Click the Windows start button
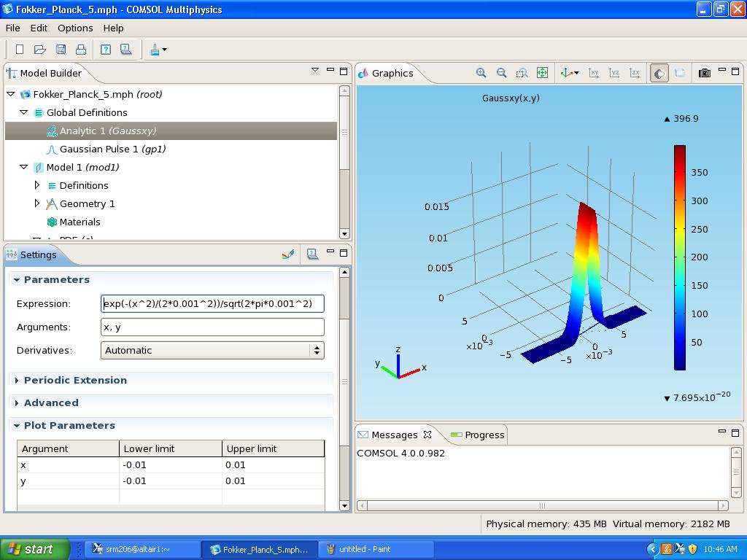Screen dimensions: 747x560 34,549
